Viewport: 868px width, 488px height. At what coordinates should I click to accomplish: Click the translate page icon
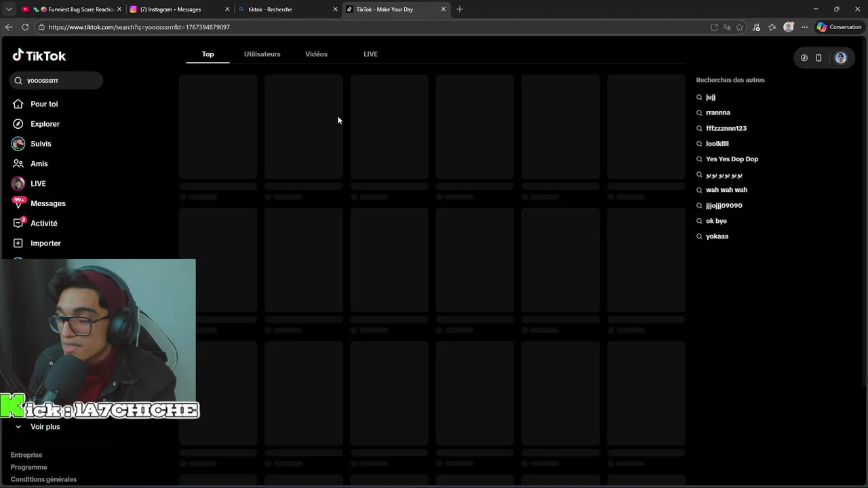pos(727,27)
